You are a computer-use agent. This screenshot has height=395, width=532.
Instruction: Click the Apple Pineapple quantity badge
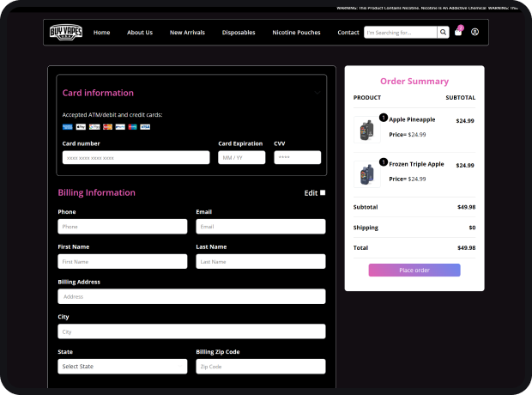coord(384,118)
